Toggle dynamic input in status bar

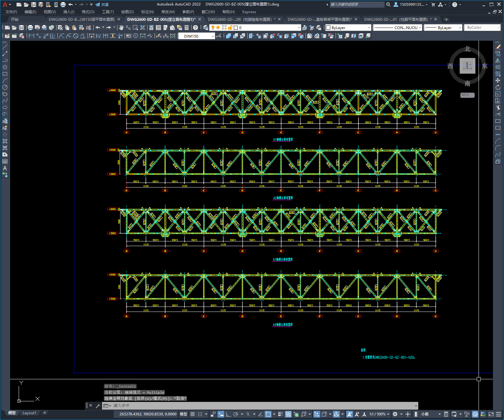coord(221,414)
